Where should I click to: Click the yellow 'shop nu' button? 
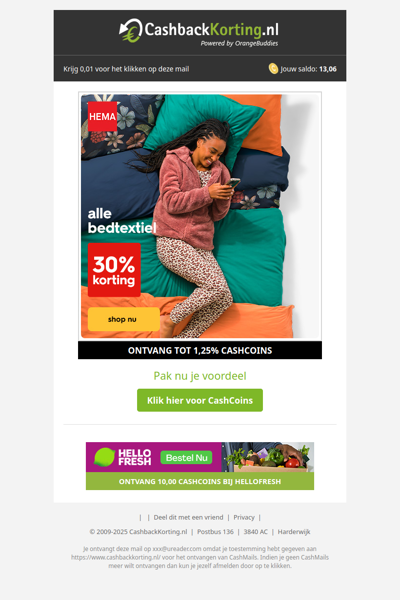tap(124, 319)
